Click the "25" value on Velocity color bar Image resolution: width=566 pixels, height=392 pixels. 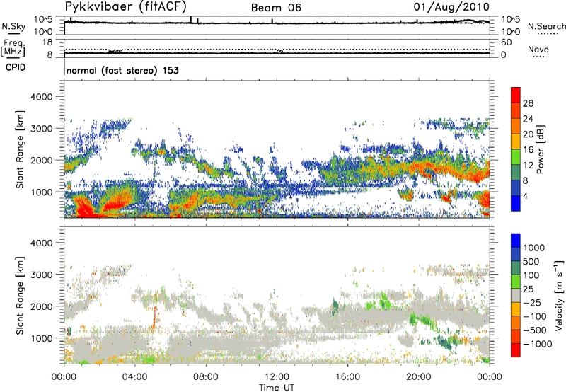(x=529, y=289)
